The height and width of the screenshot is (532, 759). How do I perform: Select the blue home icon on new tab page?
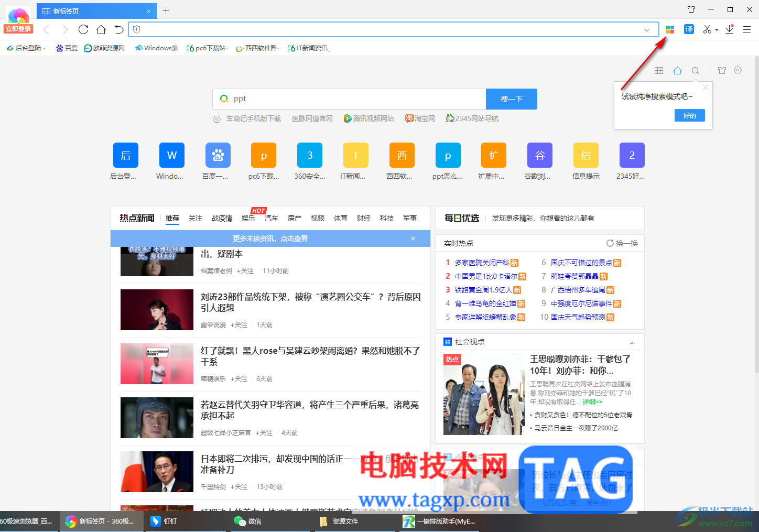point(677,70)
